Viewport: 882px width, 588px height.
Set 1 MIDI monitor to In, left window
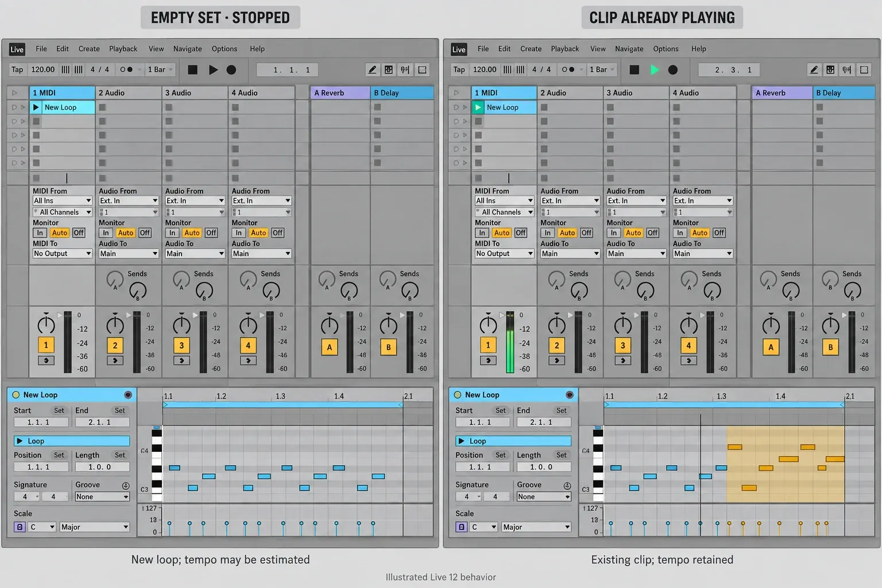(40, 233)
